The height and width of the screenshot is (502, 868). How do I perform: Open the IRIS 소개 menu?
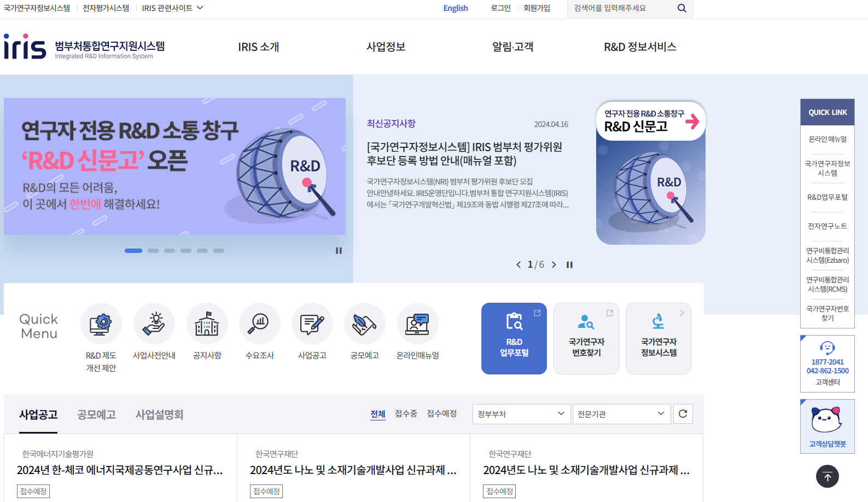(x=259, y=47)
